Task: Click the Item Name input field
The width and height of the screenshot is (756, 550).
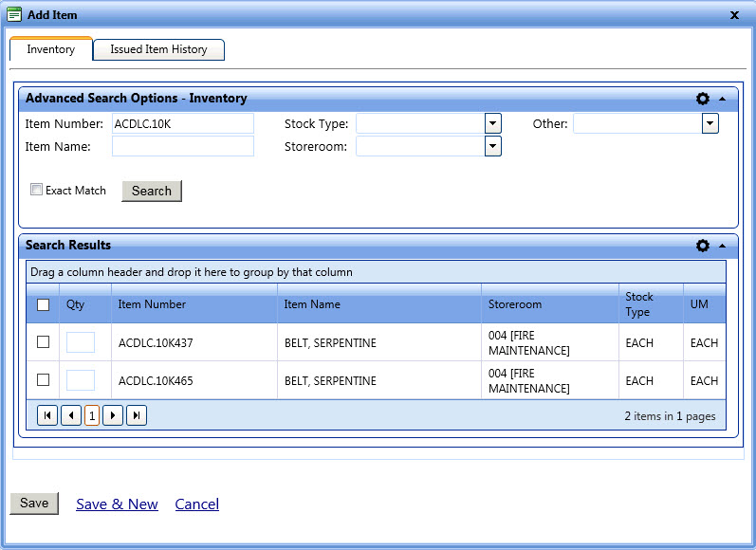Action: click(183, 146)
